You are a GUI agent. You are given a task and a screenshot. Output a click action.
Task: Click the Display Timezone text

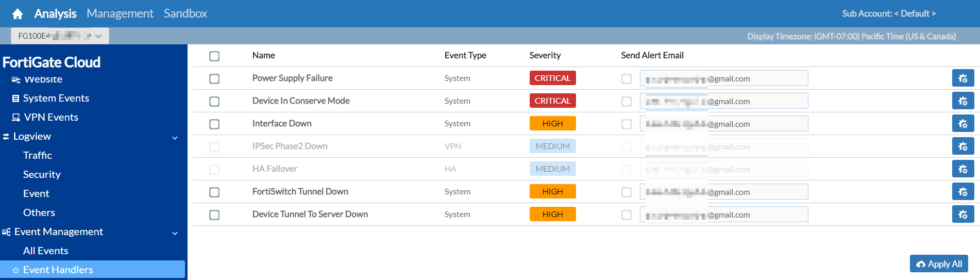(x=852, y=36)
